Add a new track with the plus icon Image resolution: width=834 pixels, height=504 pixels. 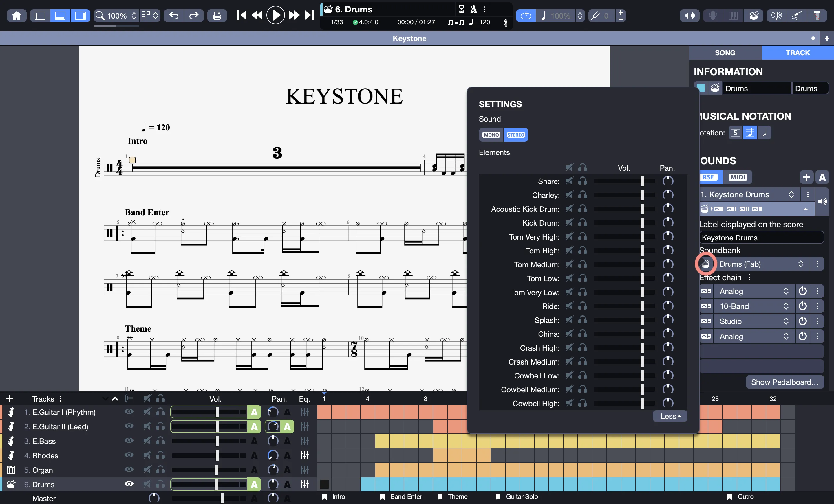point(10,398)
